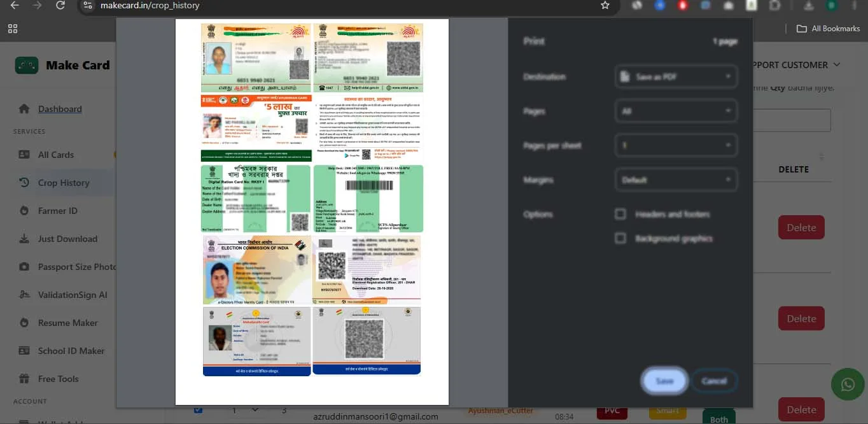868x424 pixels.
Task: Click the green Both badge
Action: tap(719, 418)
